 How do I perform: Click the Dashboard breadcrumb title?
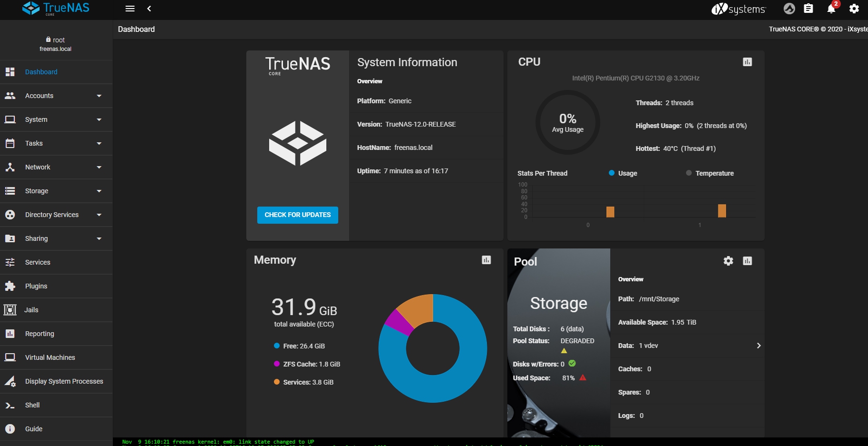click(136, 29)
